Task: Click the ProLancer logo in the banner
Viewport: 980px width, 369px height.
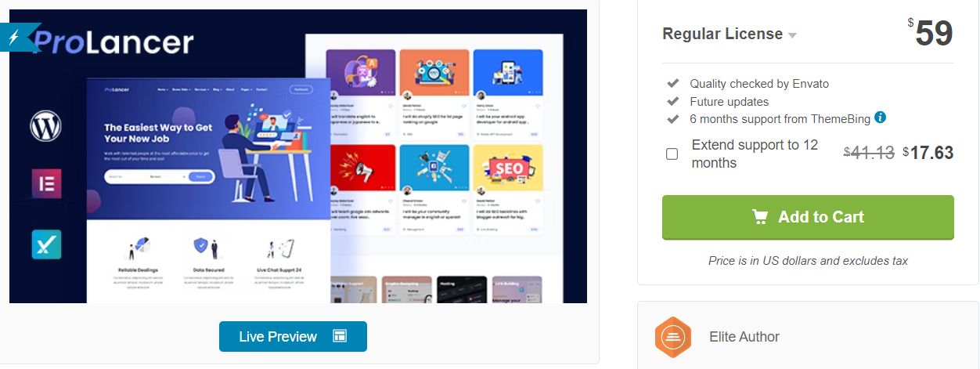Action: 113,43
